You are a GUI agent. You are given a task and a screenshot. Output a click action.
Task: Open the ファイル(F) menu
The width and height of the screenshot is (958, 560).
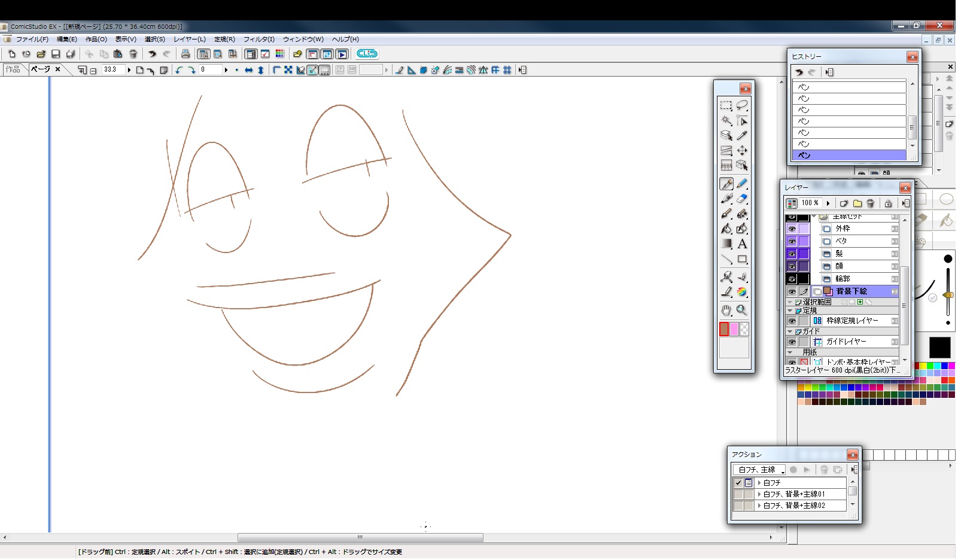tap(32, 39)
